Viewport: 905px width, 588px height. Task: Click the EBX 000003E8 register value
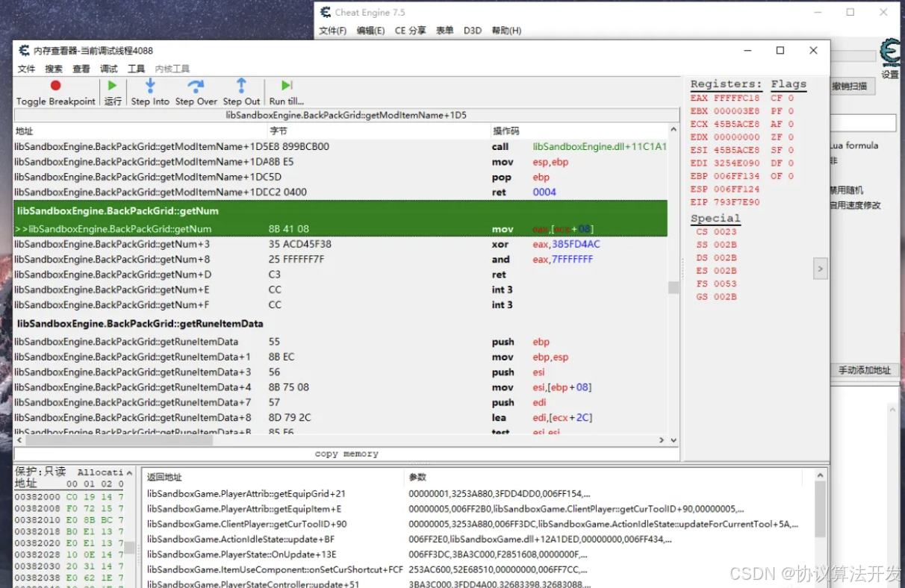click(x=724, y=111)
